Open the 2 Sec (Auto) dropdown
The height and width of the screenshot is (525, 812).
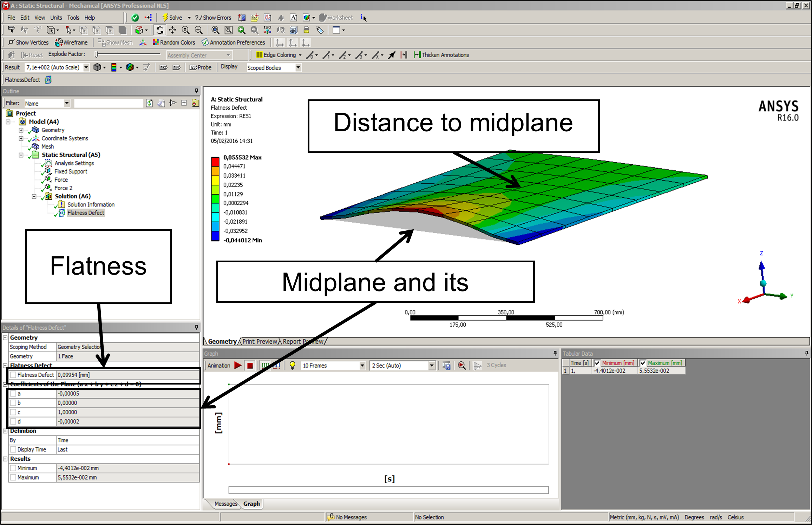tap(432, 366)
